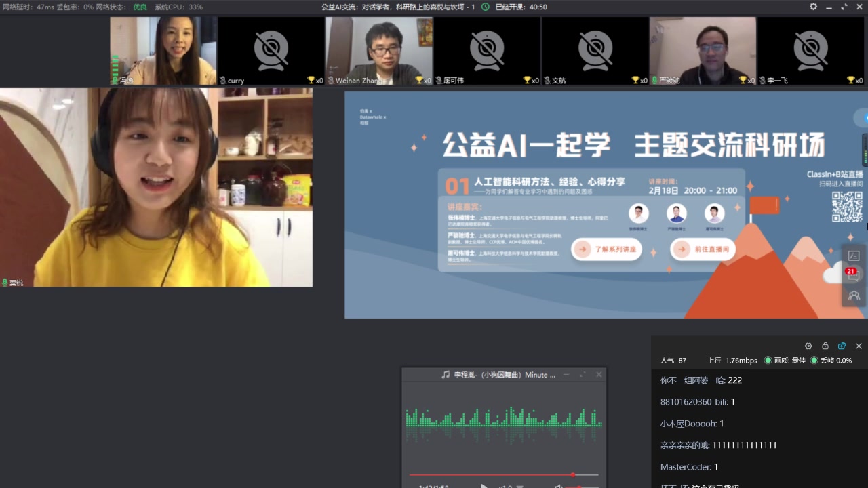Toggle Weinan Zhang's microphone icon
Viewport: 868px width, 488px height.
coord(330,80)
